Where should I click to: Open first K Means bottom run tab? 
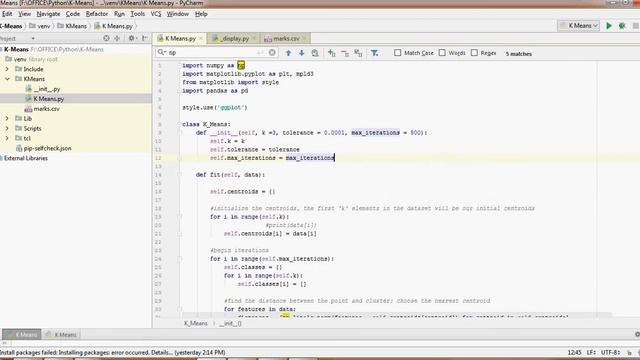pyautogui.click(x=22, y=334)
